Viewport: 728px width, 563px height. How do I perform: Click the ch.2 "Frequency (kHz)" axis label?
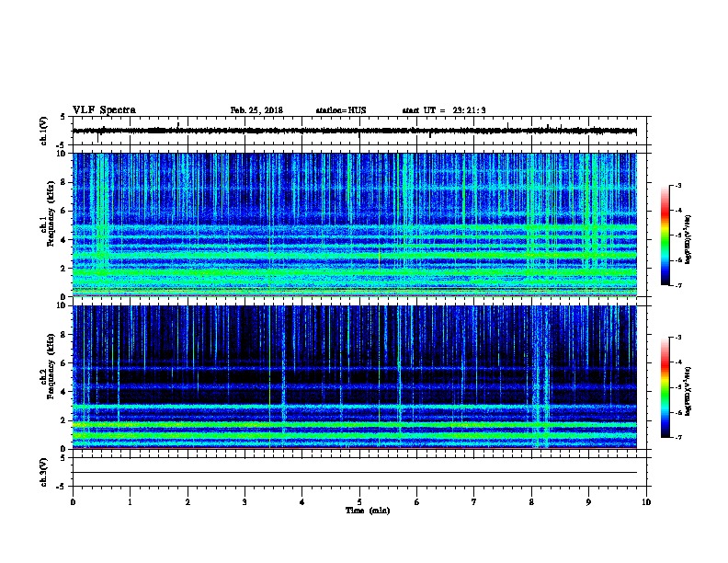(51, 366)
